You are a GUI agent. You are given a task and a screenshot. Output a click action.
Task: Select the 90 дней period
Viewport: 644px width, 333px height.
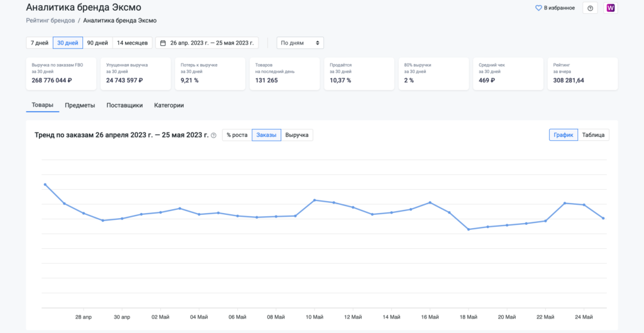click(97, 43)
